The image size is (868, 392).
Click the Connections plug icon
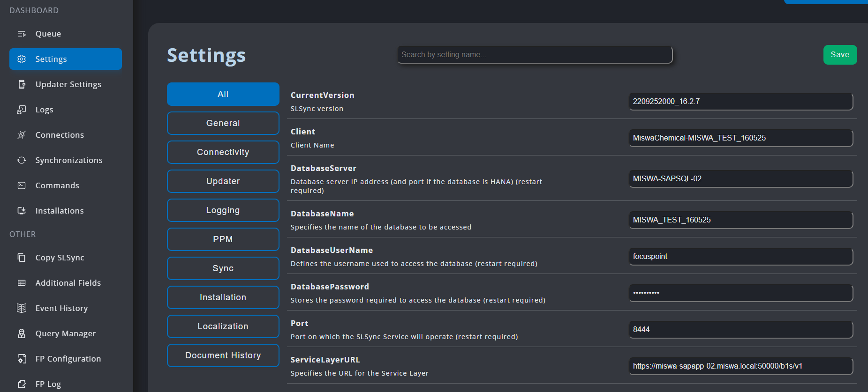tap(22, 135)
